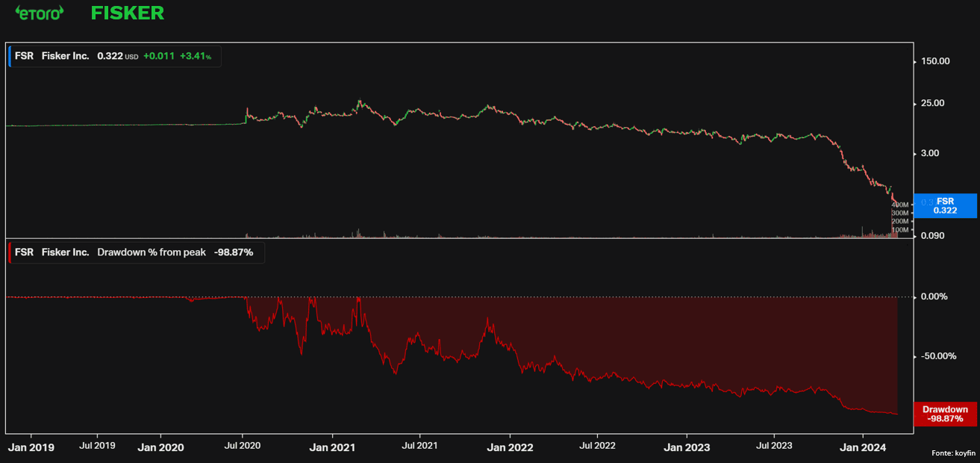The height and width of the screenshot is (463, 980).
Task: Click the +0.011 price change value
Action: point(158,57)
